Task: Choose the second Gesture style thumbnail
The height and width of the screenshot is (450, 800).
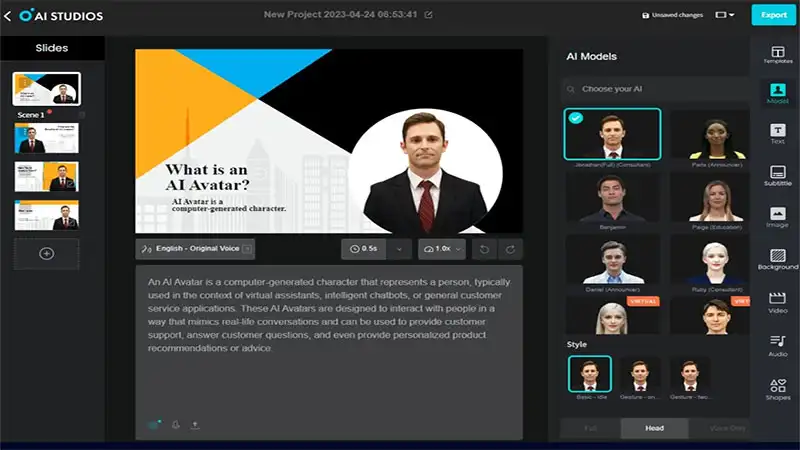Action: tap(689, 374)
